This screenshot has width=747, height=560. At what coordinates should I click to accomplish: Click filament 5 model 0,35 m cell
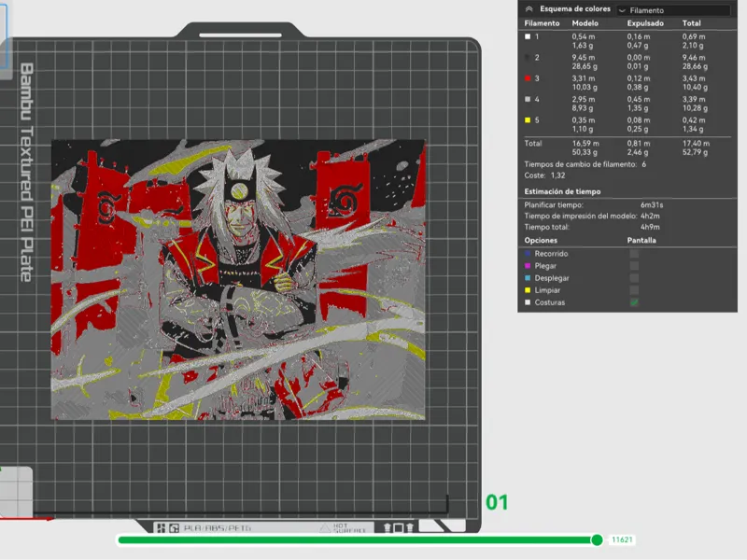pos(583,120)
